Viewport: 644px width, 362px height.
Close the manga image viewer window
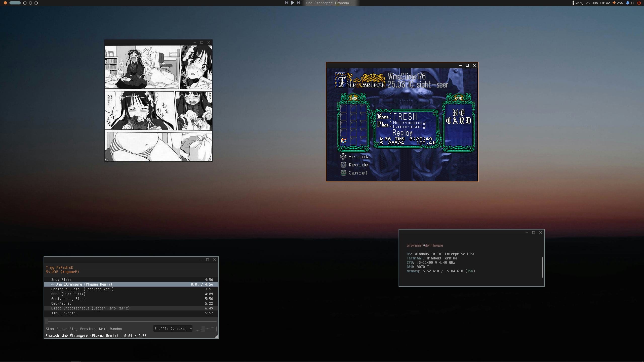[209, 42]
